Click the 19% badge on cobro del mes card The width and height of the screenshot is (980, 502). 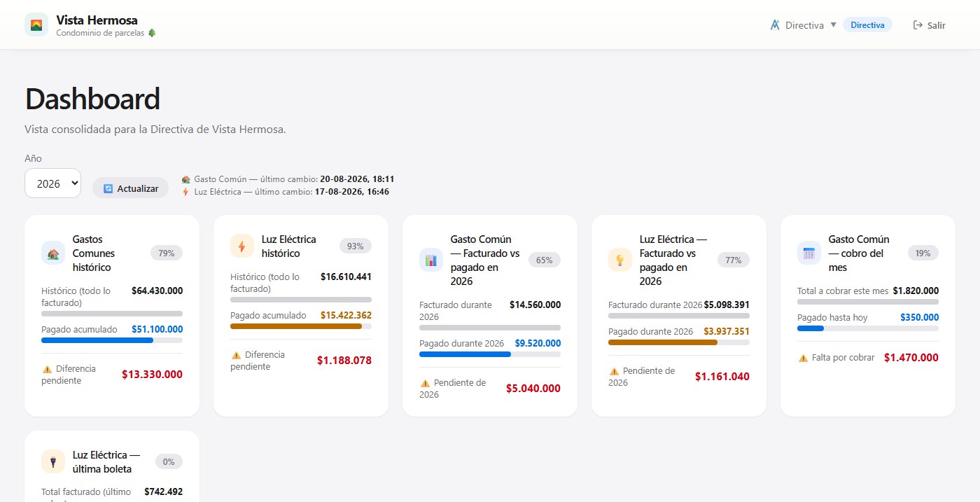tap(923, 253)
